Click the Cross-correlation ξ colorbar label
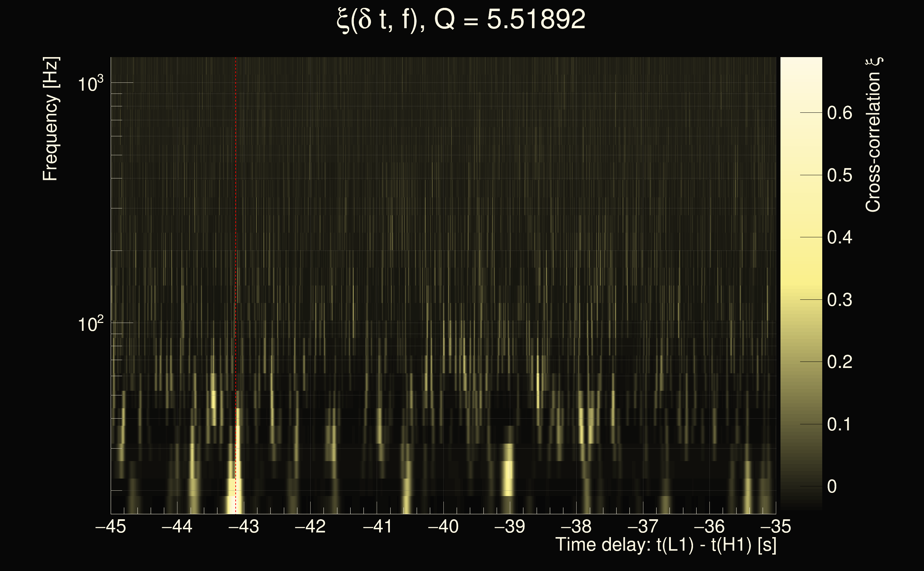924x571 pixels. [x=873, y=135]
